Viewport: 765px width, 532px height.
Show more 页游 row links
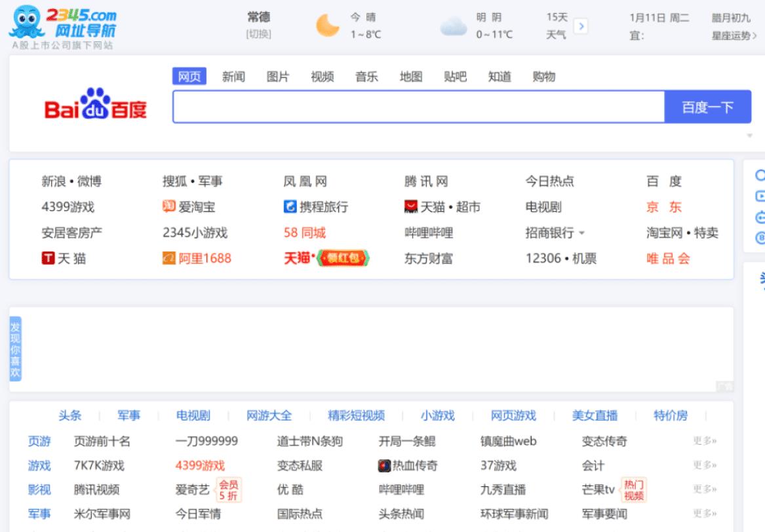(x=705, y=441)
